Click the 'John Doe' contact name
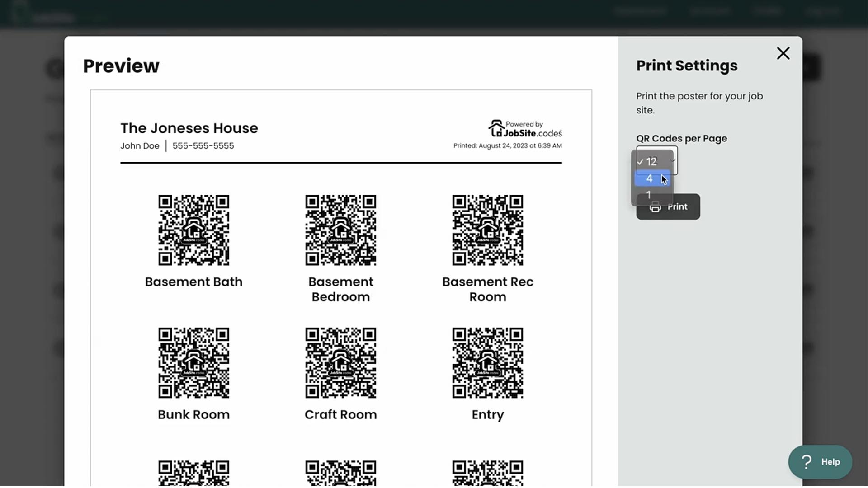 click(x=140, y=146)
